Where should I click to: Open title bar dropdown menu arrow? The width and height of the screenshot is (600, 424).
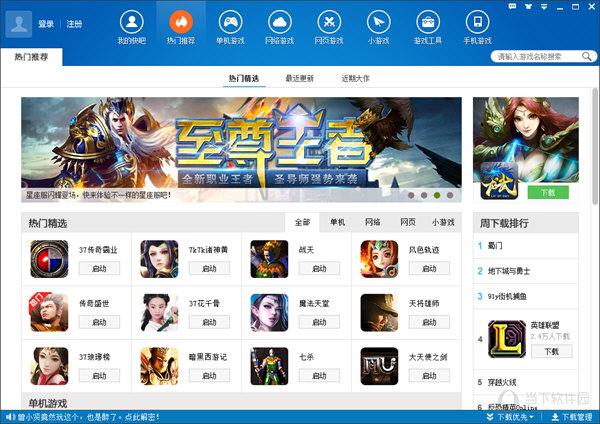pos(544,7)
